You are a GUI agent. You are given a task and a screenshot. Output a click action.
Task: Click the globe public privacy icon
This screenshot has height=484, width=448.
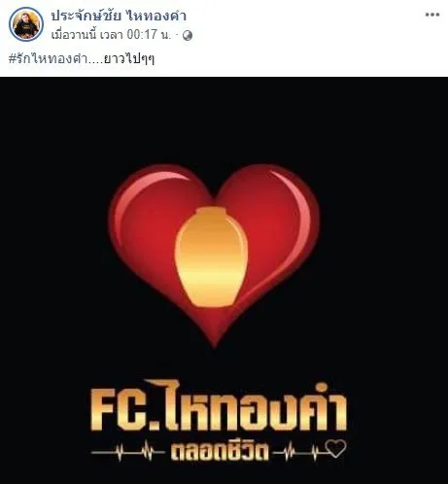(x=188, y=36)
